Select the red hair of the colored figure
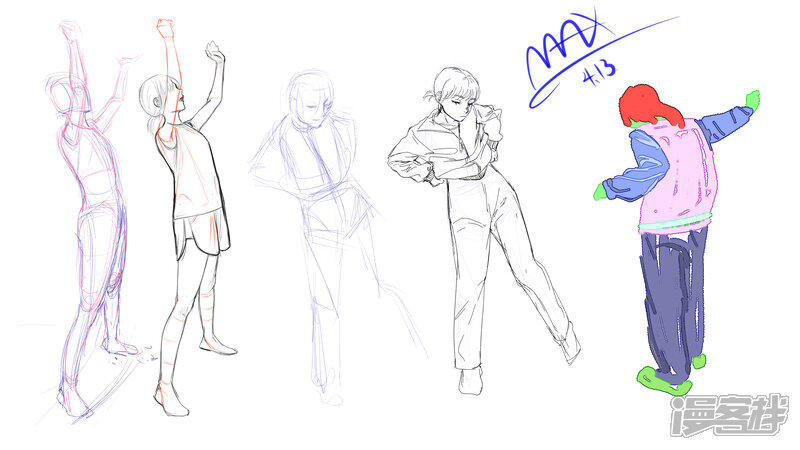This screenshot has width=800, height=450. [646, 107]
